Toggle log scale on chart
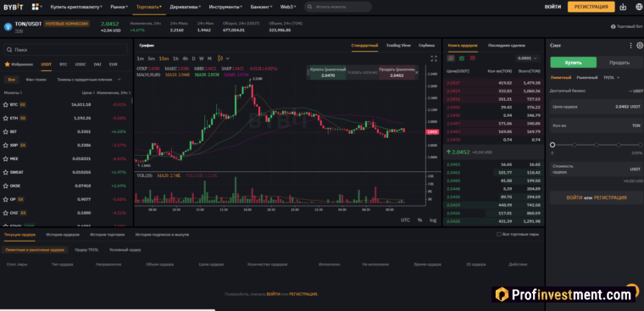The height and width of the screenshot is (311, 644). tap(433, 220)
